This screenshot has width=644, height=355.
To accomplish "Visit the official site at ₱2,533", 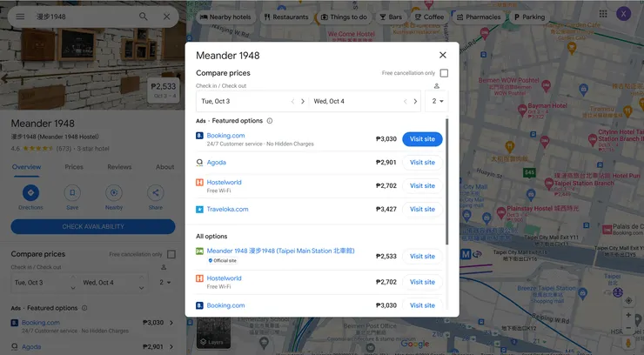I will pos(422,256).
